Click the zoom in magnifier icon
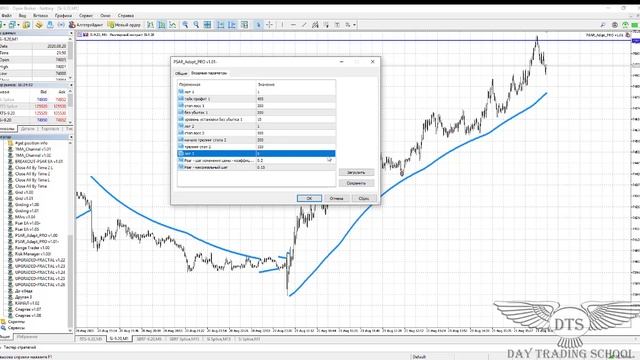This screenshot has width=640, height=360. click(x=185, y=25)
